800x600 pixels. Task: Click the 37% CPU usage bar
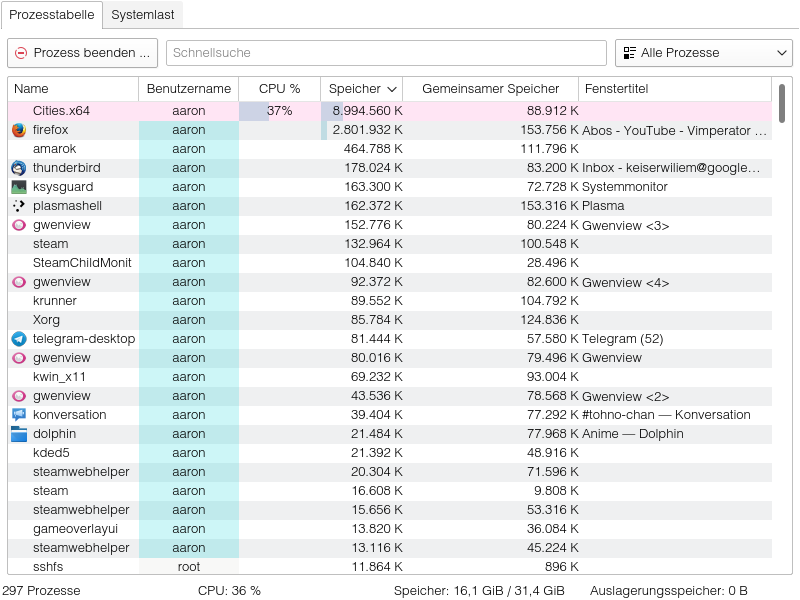(x=280, y=111)
